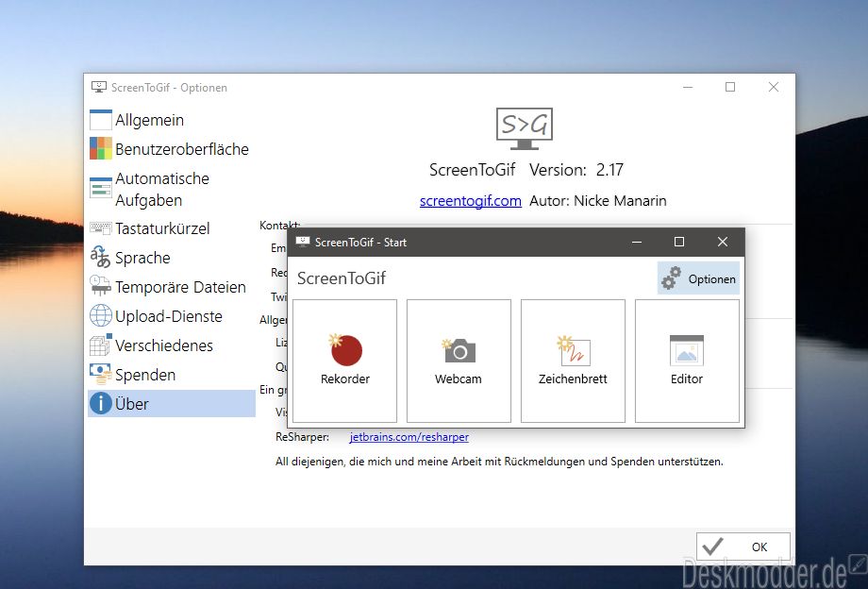Go to Automatische Aufgaben section

point(161,189)
